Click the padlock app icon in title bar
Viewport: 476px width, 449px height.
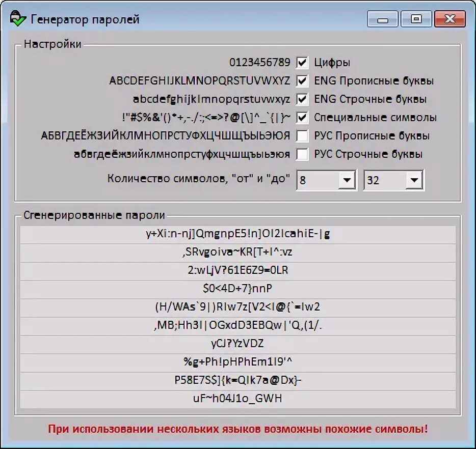pos(18,19)
